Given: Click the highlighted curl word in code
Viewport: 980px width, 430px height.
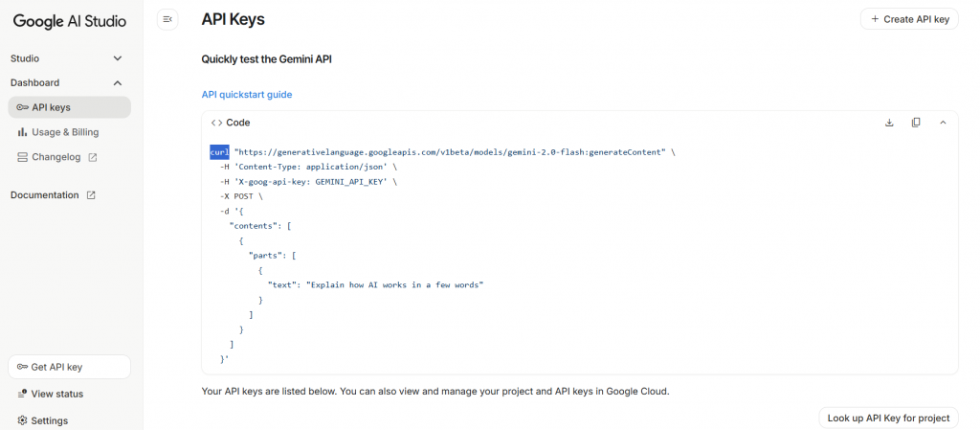Looking at the screenshot, I should pos(219,152).
